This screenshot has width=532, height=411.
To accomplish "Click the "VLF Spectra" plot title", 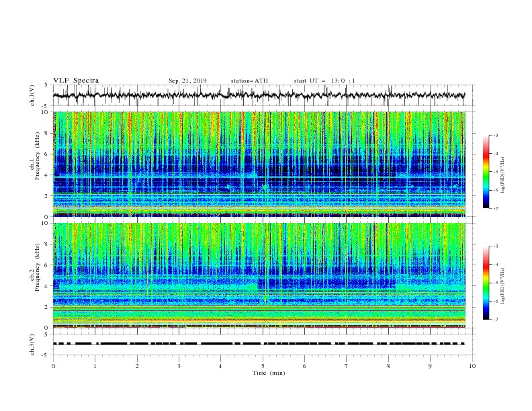I will (x=76, y=81).
